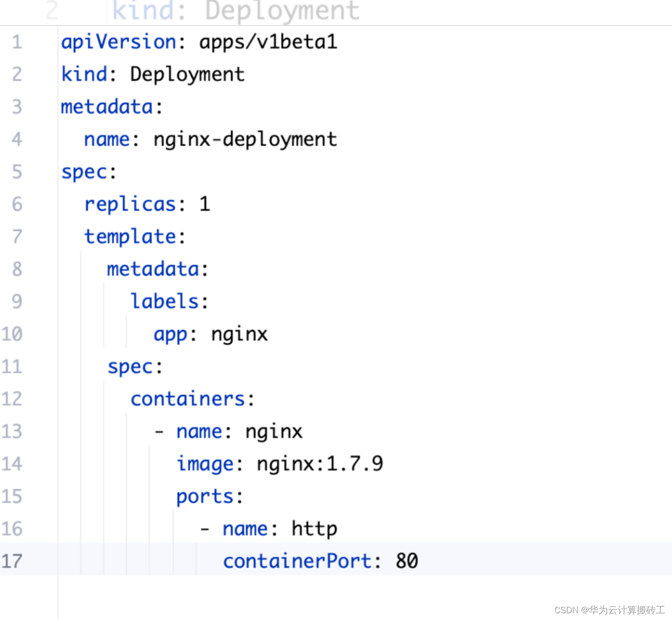Viewport: 672px width, 619px height.
Task: Select the value 'nginx-deployment'
Action: coord(245,140)
